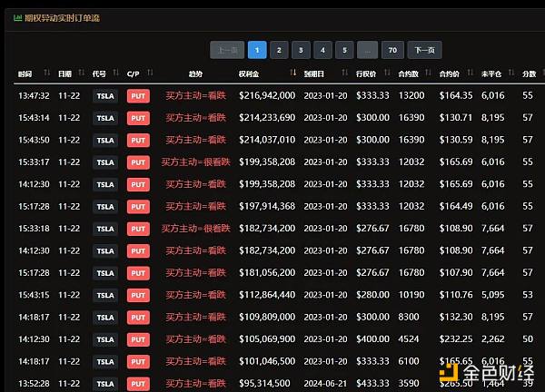Go to page 2 in pagination
The height and width of the screenshot is (392, 545).
279,50
